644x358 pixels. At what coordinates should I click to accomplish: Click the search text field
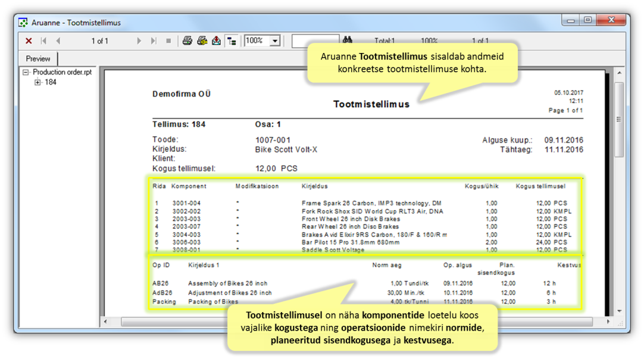tap(315, 41)
